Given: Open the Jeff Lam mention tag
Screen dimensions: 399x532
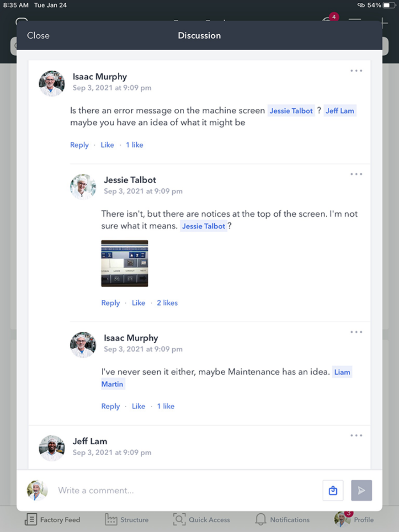Looking at the screenshot, I should (x=340, y=111).
